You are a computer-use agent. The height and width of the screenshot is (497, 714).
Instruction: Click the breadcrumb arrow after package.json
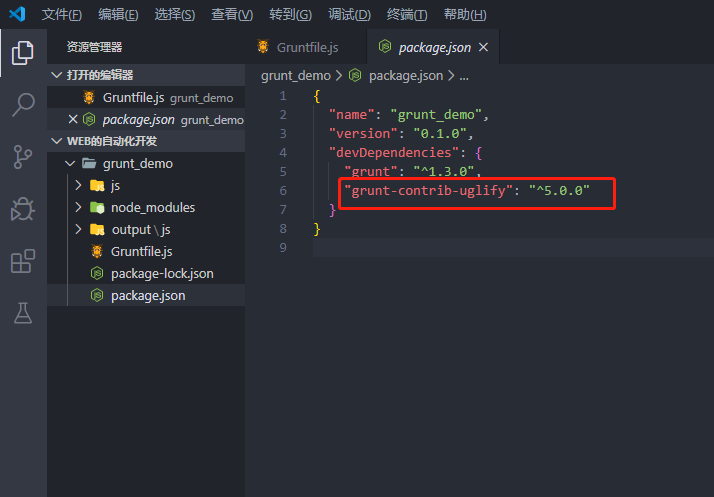coord(451,76)
